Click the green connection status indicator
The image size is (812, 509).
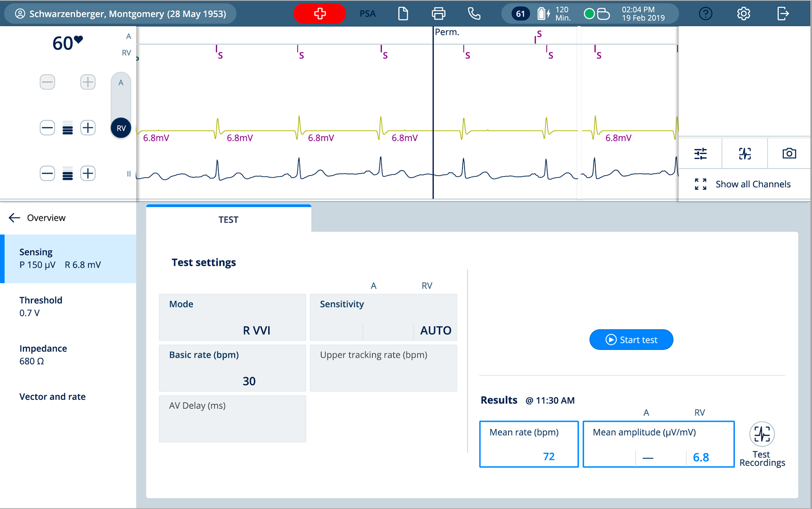click(589, 14)
